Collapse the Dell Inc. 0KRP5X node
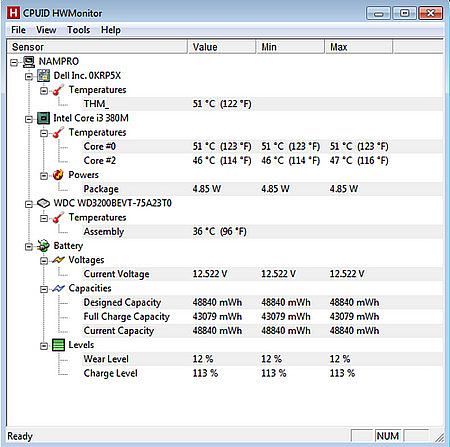Image resolution: width=450 pixels, height=447 pixels. coord(29,77)
